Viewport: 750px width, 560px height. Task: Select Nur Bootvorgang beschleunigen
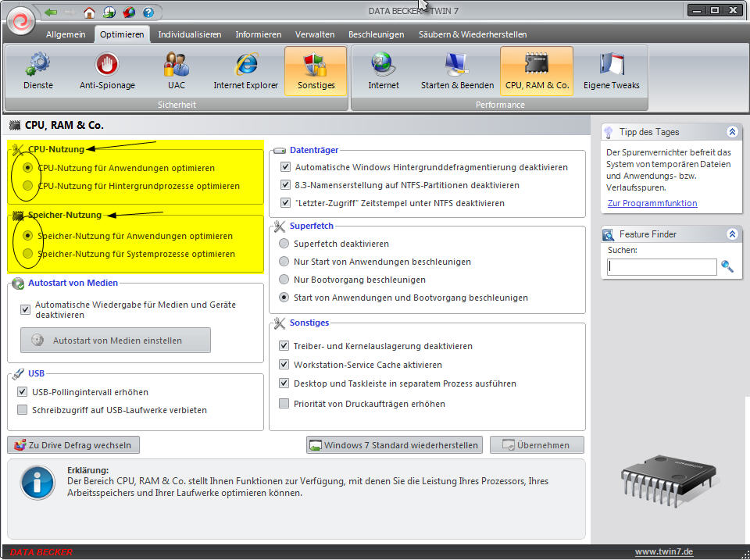pyautogui.click(x=284, y=280)
